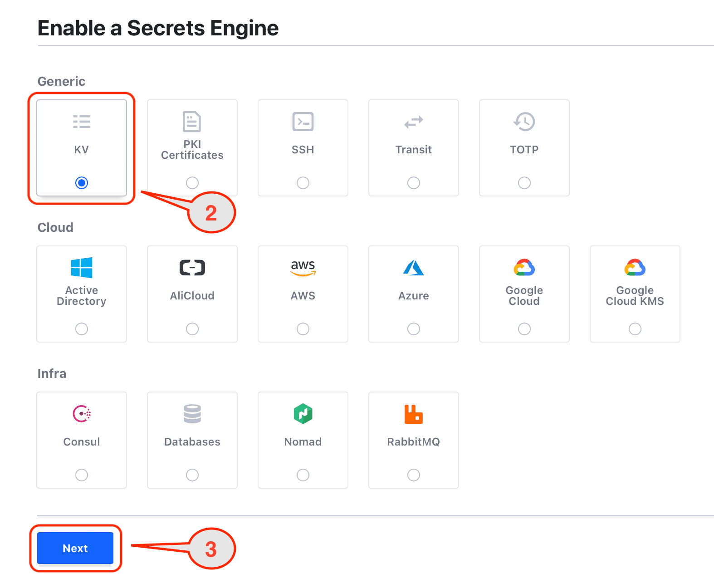Click the Databases engine icon

click(x=192, y=413)
